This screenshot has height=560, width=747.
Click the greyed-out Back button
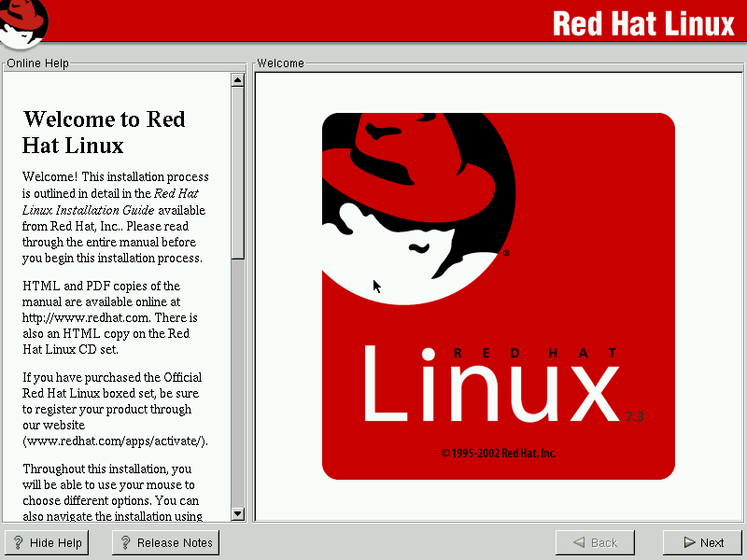pyautogui.click(x=595, y=543)
